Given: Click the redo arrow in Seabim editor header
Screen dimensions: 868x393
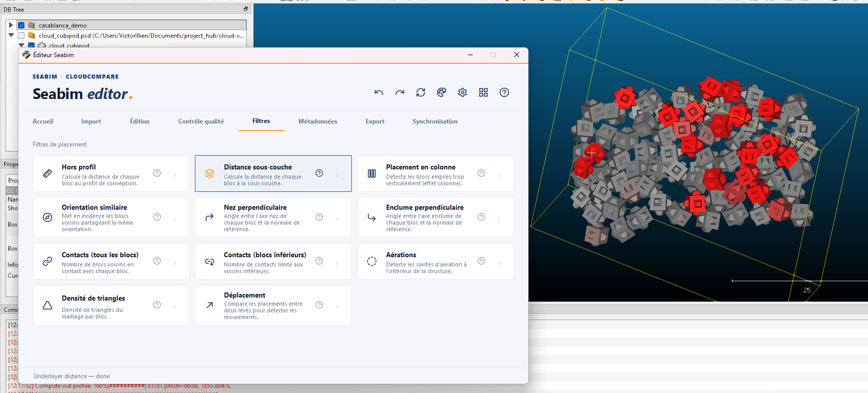Looking at the screenshot, I should tap(400, 92).
